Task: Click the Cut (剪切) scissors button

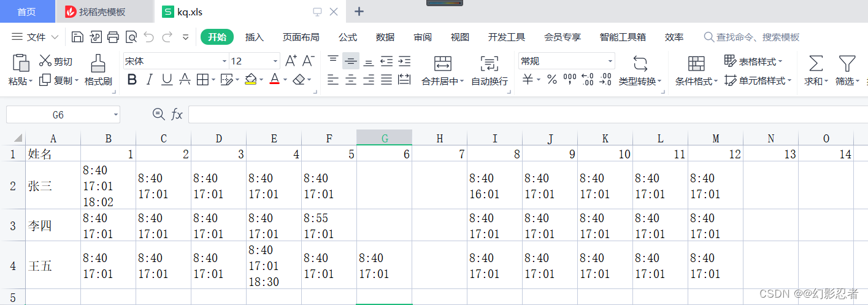Action: [56, 61]
